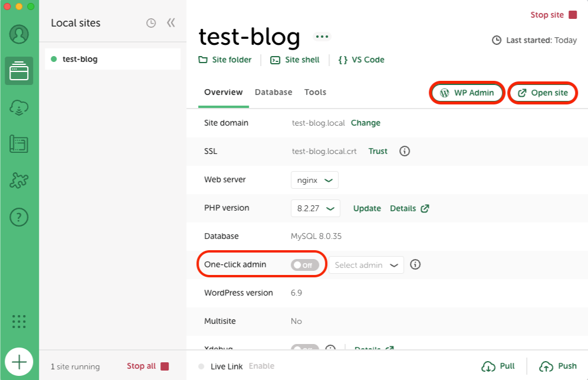This screenshot has width=588, height=380.
Task: Open the Select admin dropdown
Action: coord(366,265)
